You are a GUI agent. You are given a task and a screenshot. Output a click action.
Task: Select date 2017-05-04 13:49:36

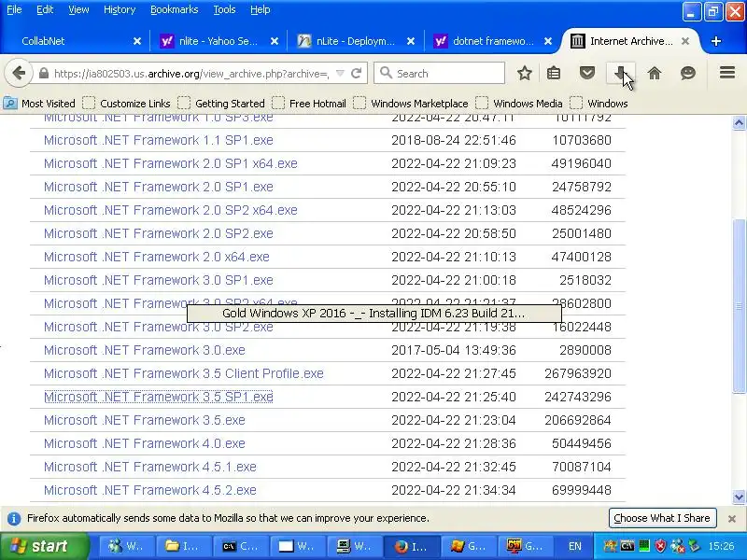point(454,351)
